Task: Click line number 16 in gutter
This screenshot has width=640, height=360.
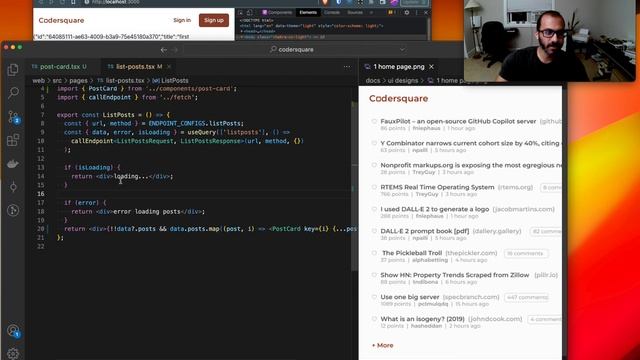Action: (41, 194)
